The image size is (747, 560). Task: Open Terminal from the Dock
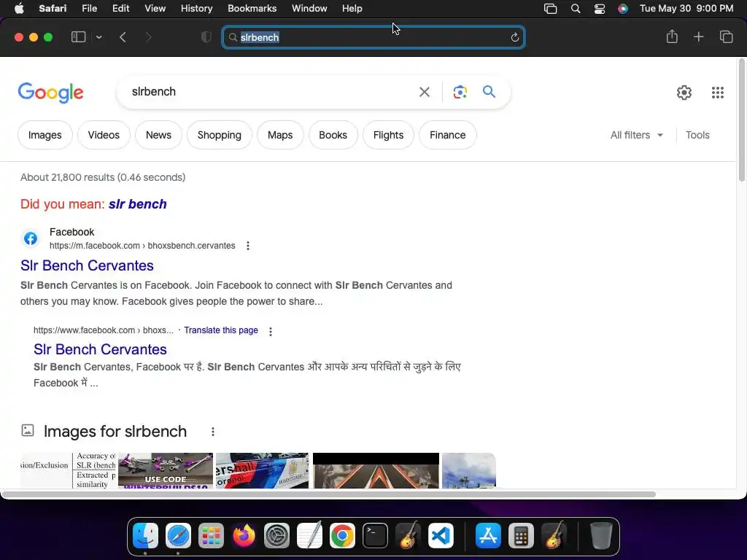pyautogui.click(x=375, y=535)
